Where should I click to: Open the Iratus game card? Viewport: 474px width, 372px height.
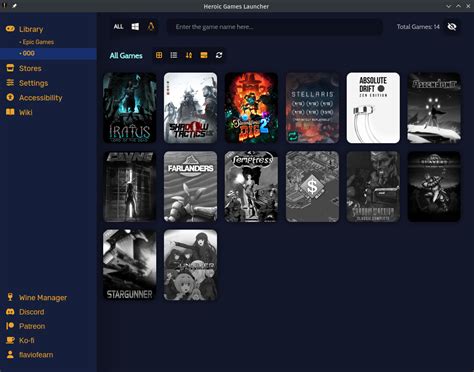point(130,108)
